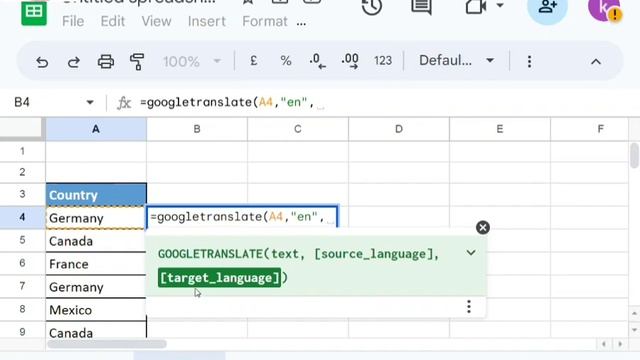Increase decimal places
This screenshot has width=640, height=360.
pyautogui.click(x=350, y=61)
